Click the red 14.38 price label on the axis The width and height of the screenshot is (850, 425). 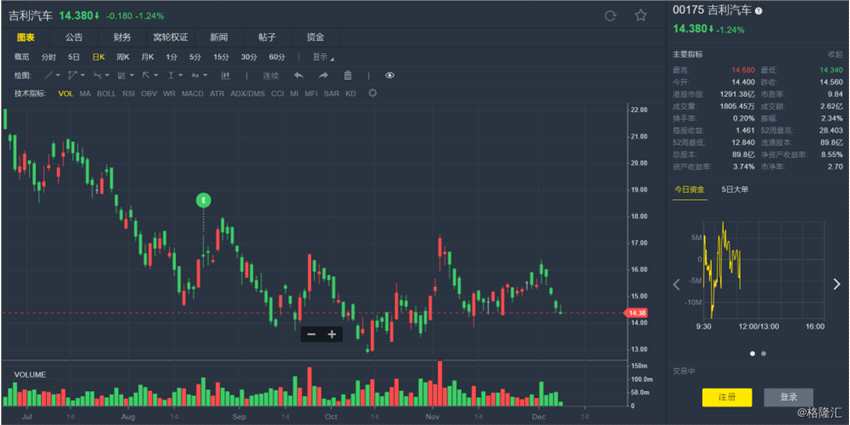pyautogui.click(x=636, y=313)
